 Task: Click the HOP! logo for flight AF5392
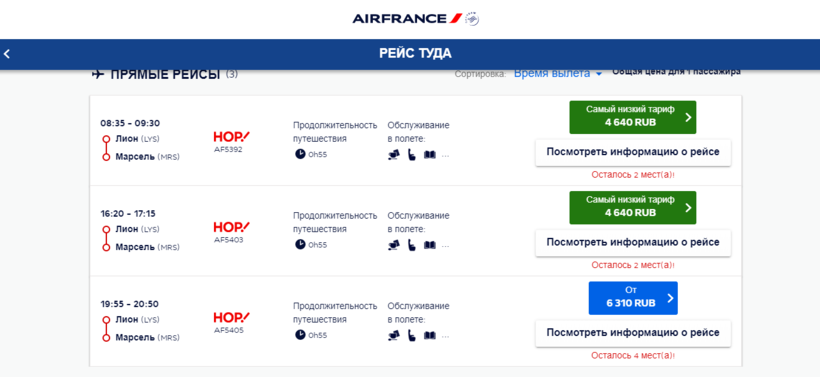(231, 137)
